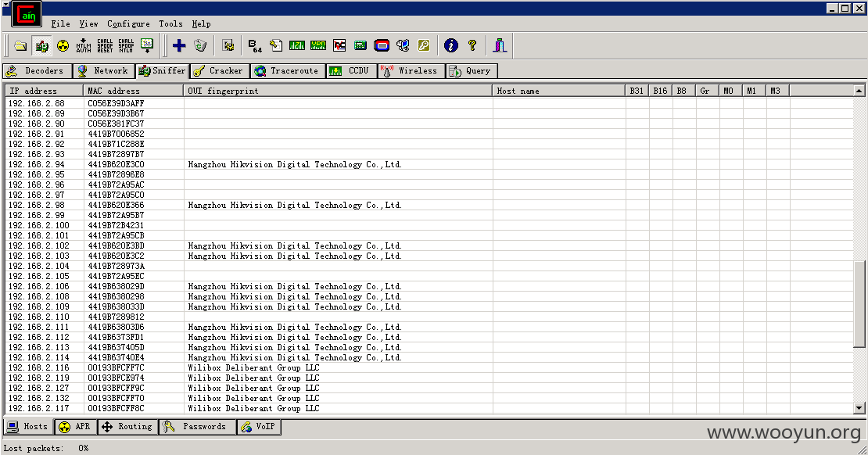Click the computers network toolbar icon
The height and width of the screenshot is (455, 868).
[x=403, y=45]
